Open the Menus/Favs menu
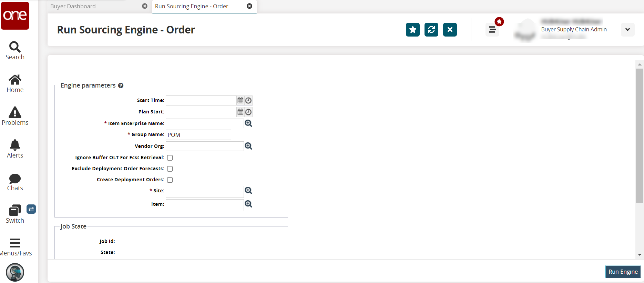Image resolution: width=644 pixels, height=283 pixels. tap(15, 247)
